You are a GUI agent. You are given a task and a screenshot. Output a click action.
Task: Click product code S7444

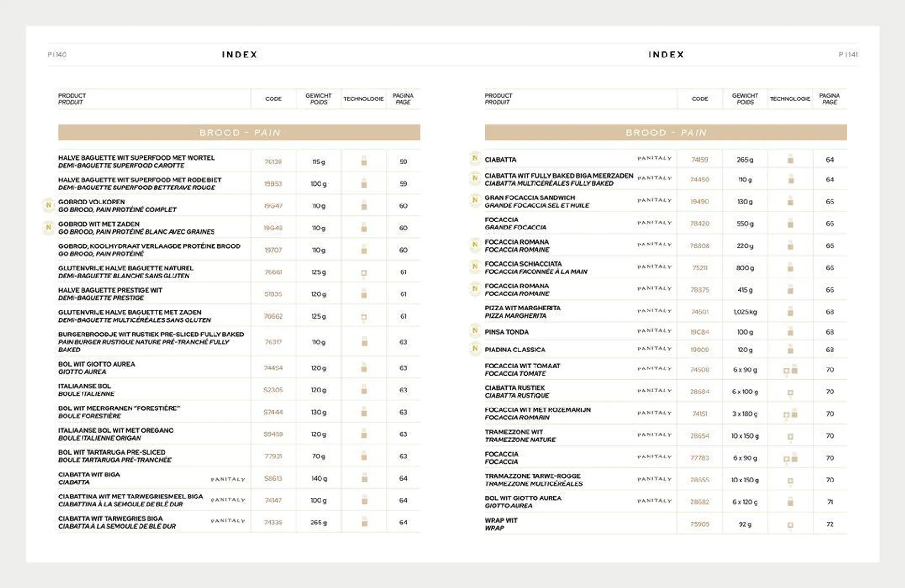[x=273, y=412]
